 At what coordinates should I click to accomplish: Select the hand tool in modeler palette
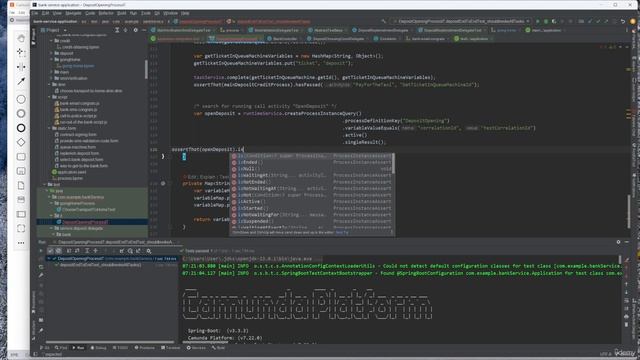point(21,38)
